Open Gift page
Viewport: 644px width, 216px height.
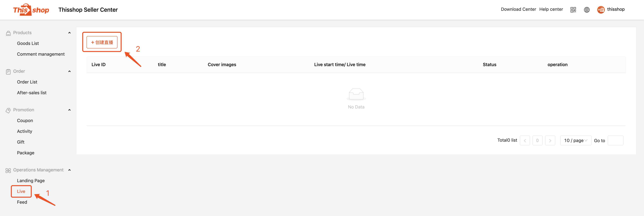click(x=21, y=142)
